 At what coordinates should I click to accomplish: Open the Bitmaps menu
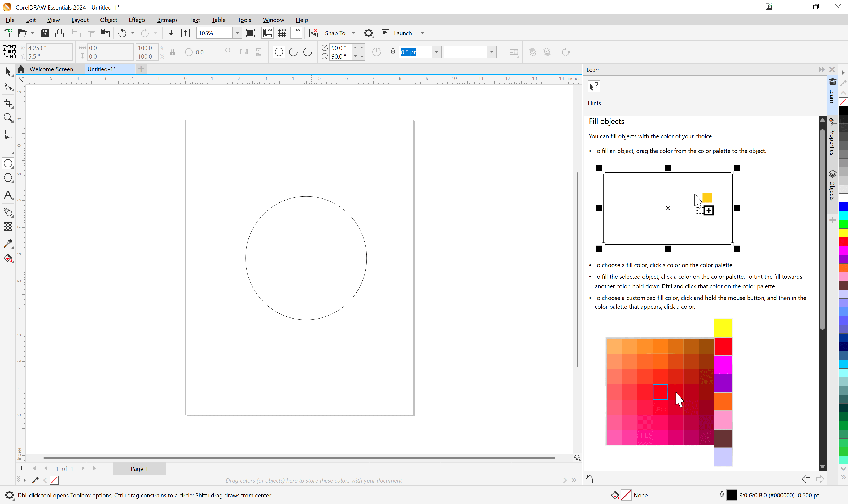coord(167,20)
